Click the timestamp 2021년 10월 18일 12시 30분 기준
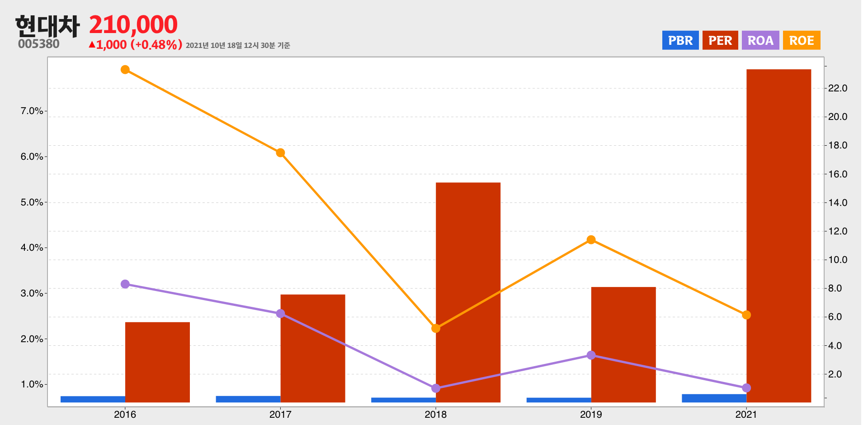The image size is (868, 425). (238, 45)
